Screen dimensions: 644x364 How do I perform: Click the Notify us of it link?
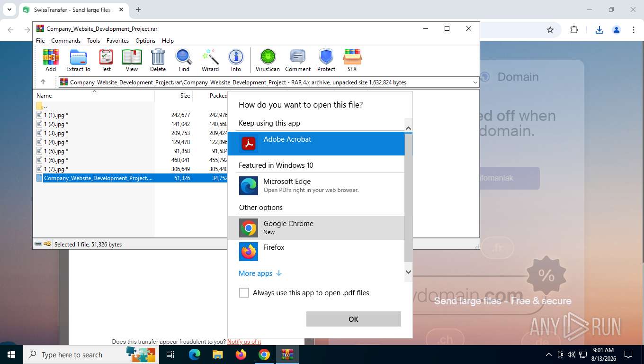[244, 342]
